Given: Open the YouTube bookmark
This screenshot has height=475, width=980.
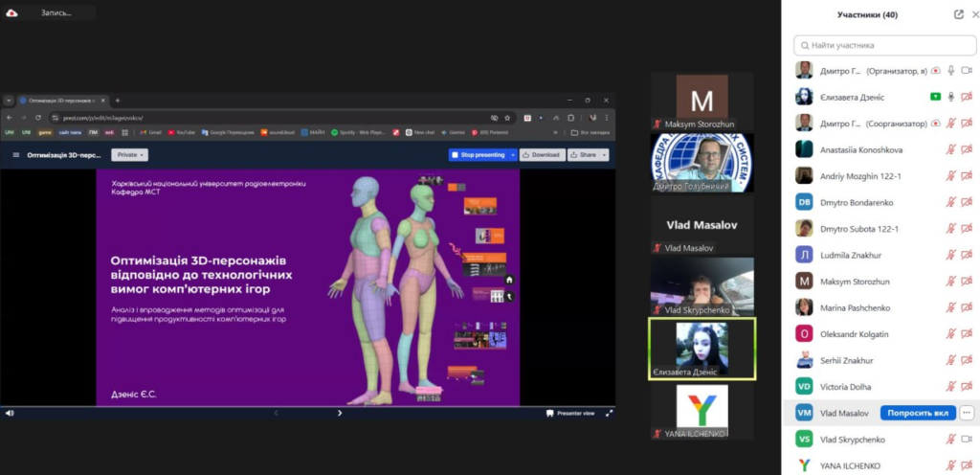Looking at the screenshot, I should coord(182,132).
